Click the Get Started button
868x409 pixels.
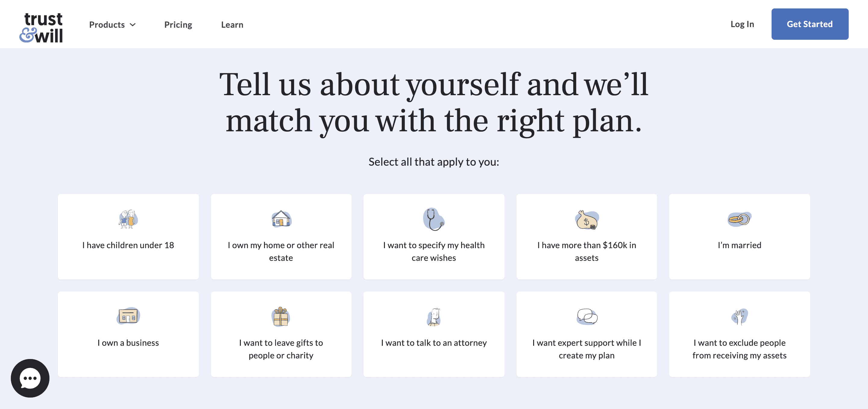point(810,24)
